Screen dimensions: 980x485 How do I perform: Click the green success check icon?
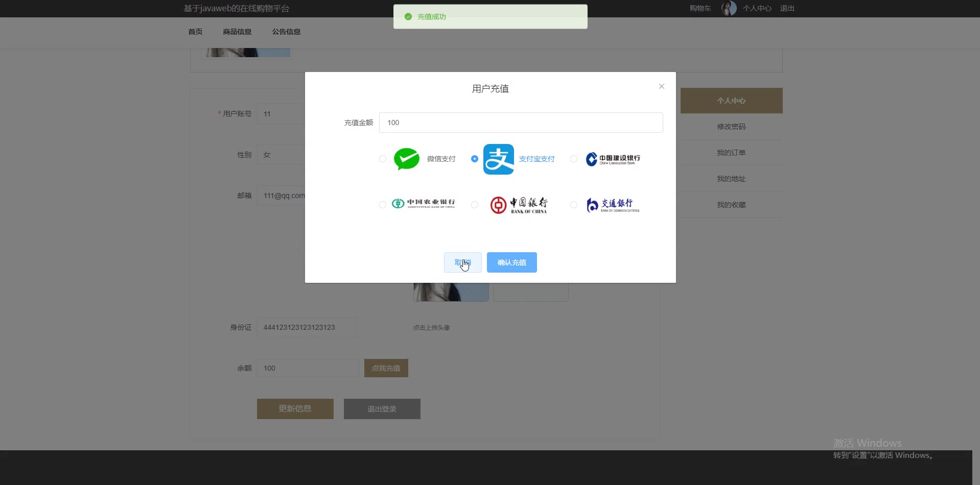tap(408, 17)
